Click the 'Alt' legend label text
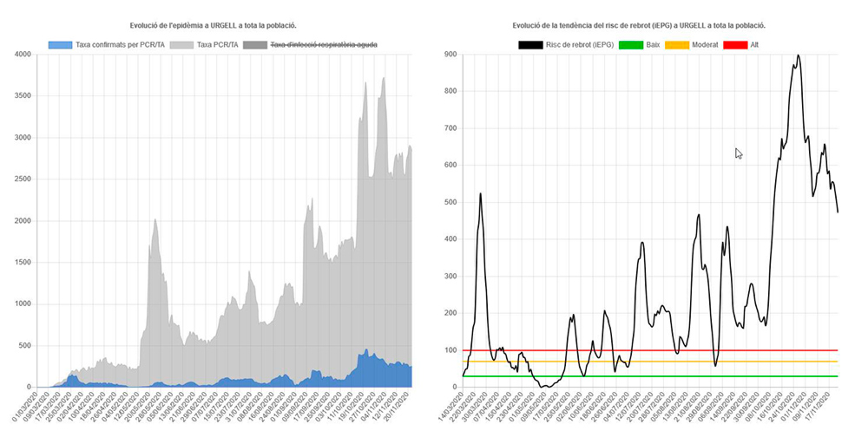 click(754, 44)
